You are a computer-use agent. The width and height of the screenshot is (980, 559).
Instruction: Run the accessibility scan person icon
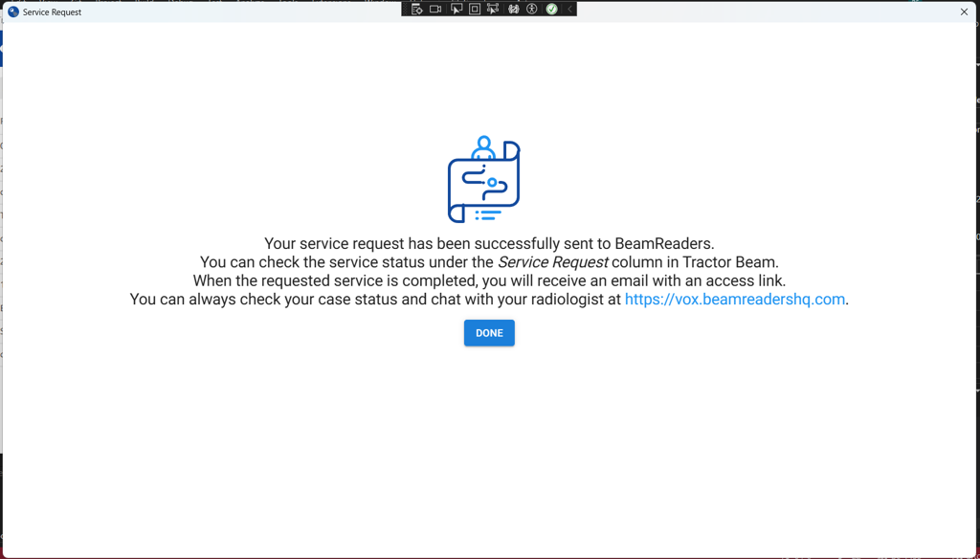[532, 9]
